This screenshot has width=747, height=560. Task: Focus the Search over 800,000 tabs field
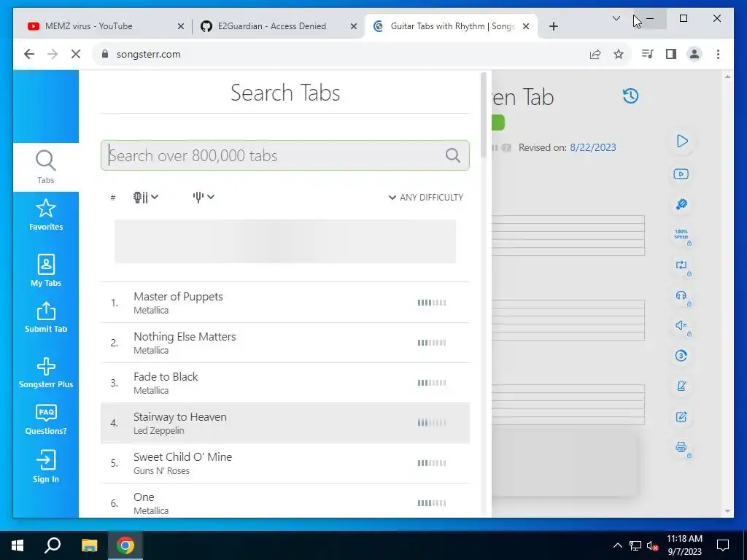(285, 155)
